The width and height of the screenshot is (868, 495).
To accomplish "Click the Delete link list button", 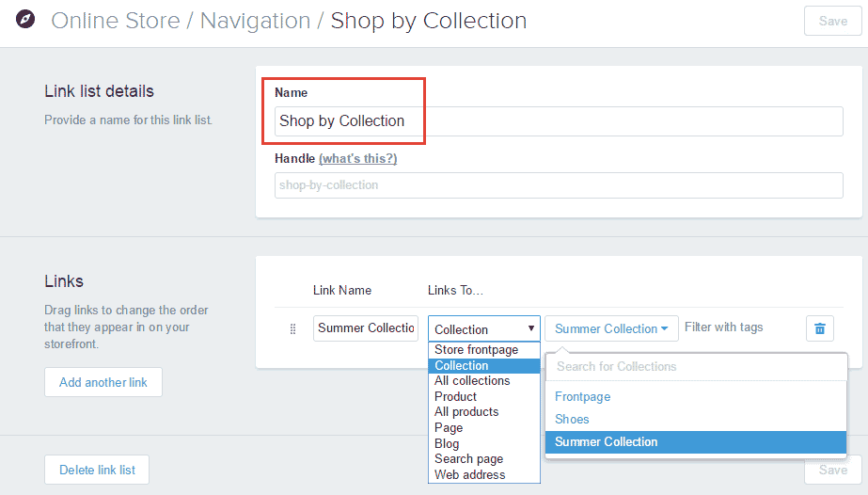I will click(97, 470).
